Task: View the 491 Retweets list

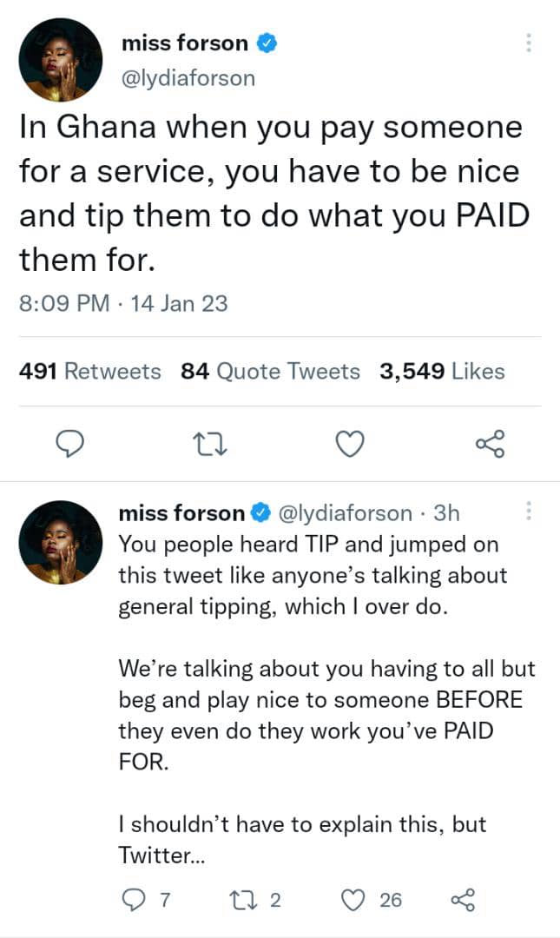Action: (x=90, y=372)
